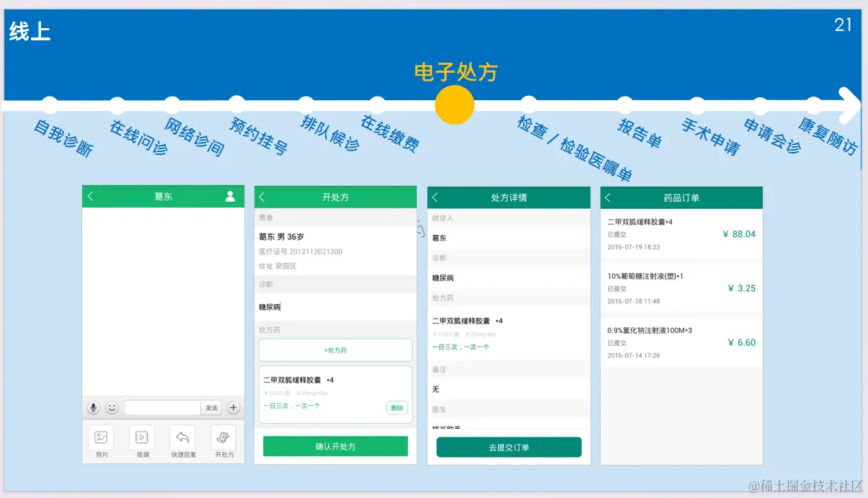Open the 二甲双胍缓释胶囊*4 order for ¥88.04
Image resolution: width=868 pixels, height=498 pixels.
point(681,234)
